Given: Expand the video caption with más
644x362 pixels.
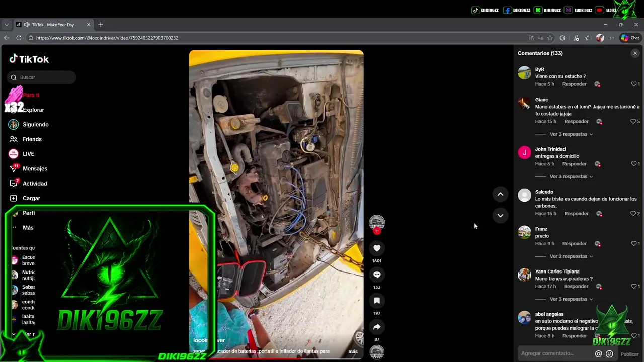Looking at the screenshot, I should point(353,351).
